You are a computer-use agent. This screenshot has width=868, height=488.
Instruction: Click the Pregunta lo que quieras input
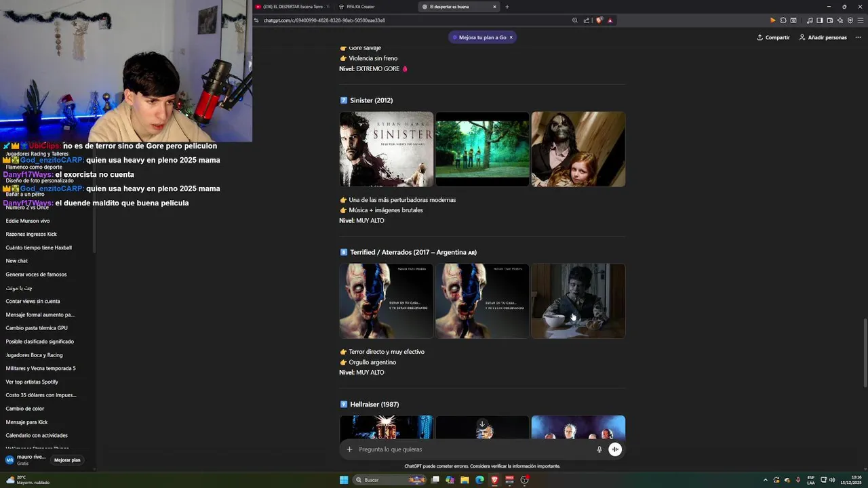pos(475,449)
